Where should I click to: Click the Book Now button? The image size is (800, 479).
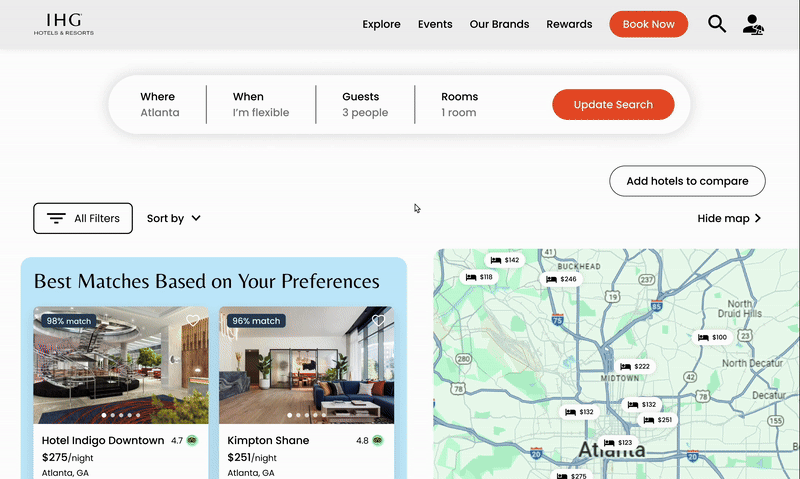(x=648, y=24)
